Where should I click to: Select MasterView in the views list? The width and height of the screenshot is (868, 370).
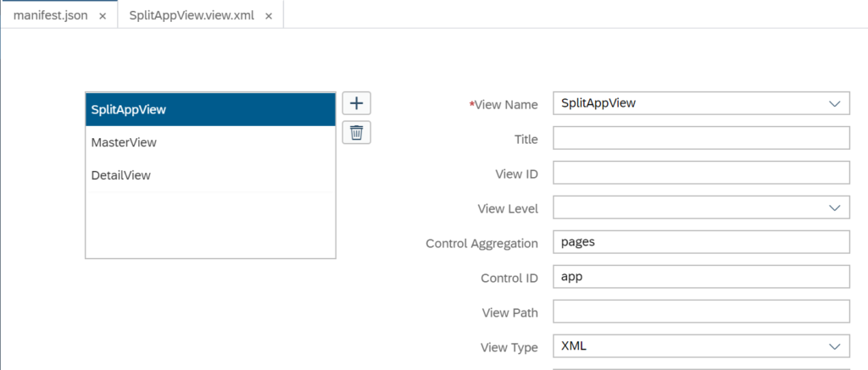pos(210,143)
